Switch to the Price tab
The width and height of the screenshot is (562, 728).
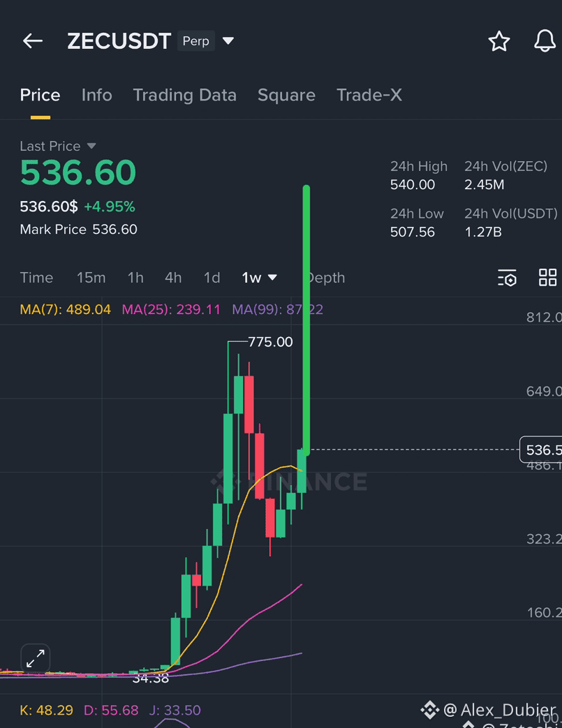[x=40, y=95]
